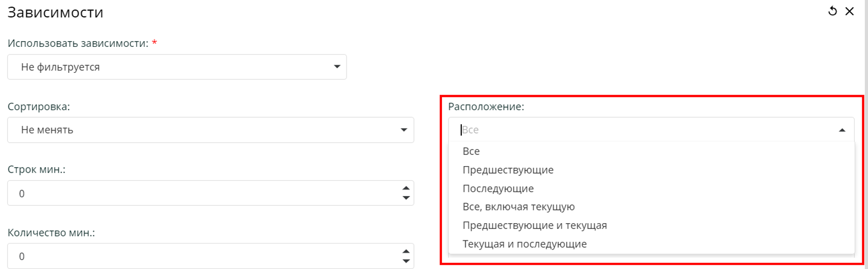Image resolution: width=868 pixels, height=269 pixels.
Task: Choose Предшествующие from the dropdown list
Action: tap(508, 170)
